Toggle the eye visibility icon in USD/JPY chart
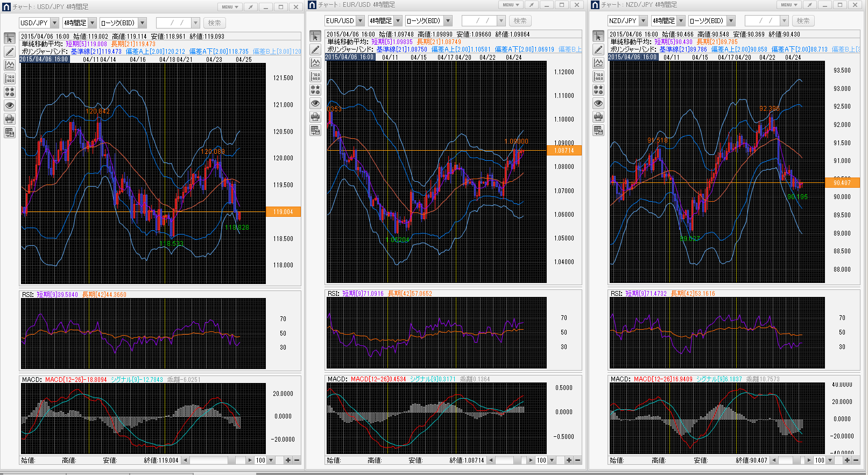The height and width of the screenshot is (475, 868). click(x=10, y=105)
